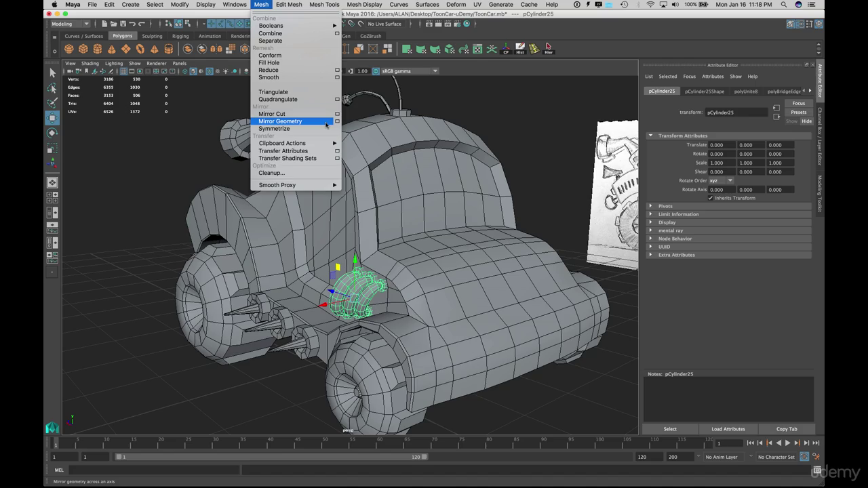Open the sRGB gamma color space dropdown
The image size is (868, 488).
click(x=409, y=71)
